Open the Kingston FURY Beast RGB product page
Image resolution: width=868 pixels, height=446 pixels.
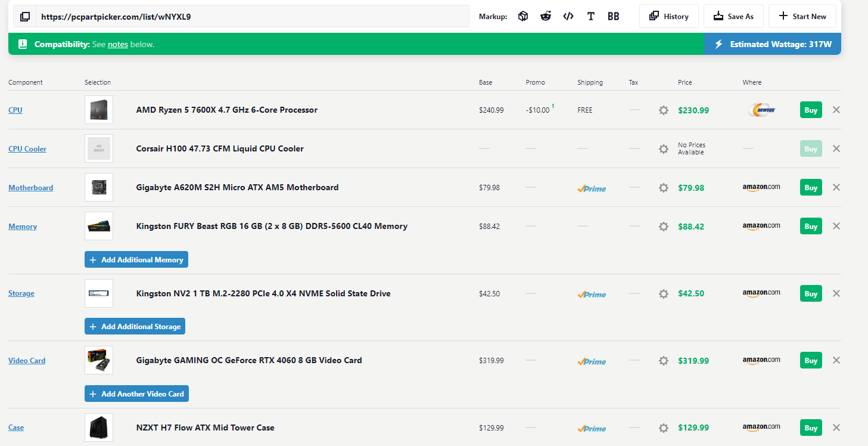pyautogui.click(x=272, y=226)
